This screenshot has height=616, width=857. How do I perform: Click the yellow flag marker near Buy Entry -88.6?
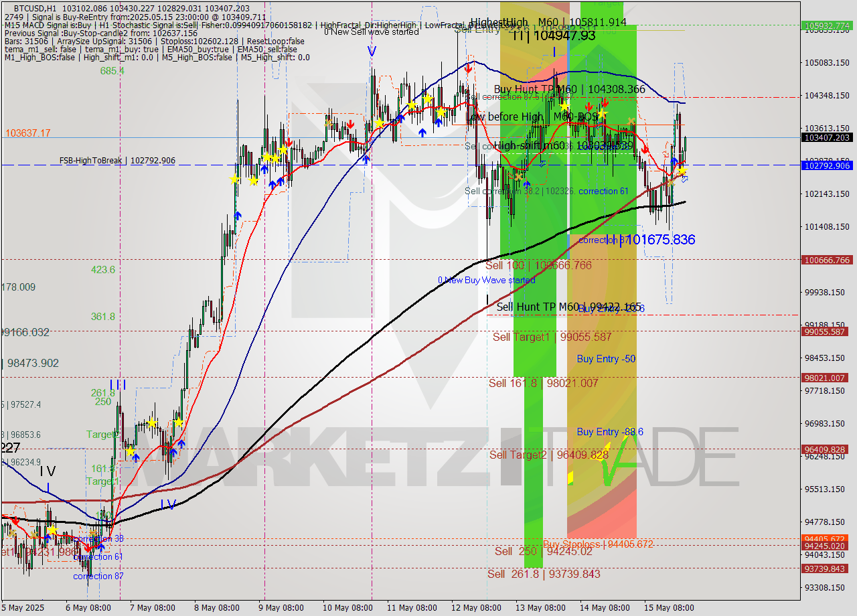(570, 479)
